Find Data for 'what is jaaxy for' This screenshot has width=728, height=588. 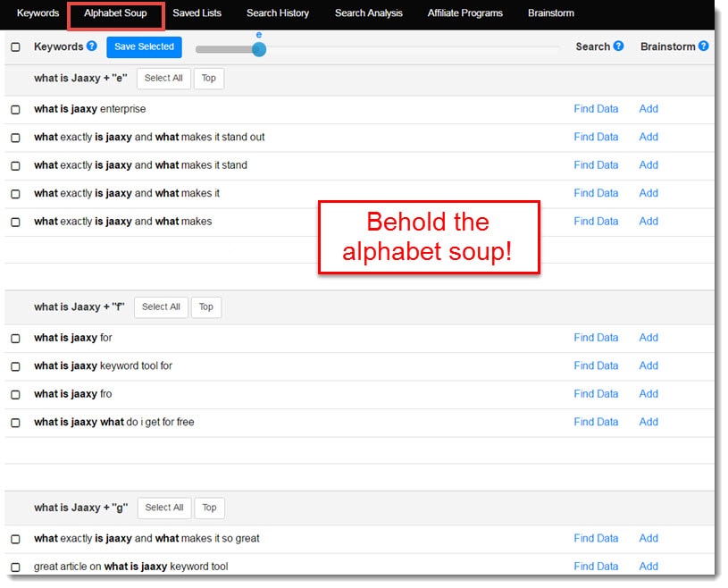point(596,337)
